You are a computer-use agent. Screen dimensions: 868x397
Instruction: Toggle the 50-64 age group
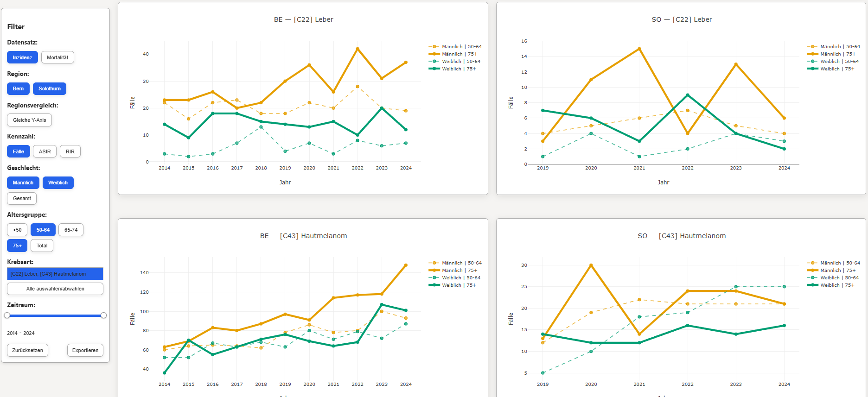click(43, 230)
